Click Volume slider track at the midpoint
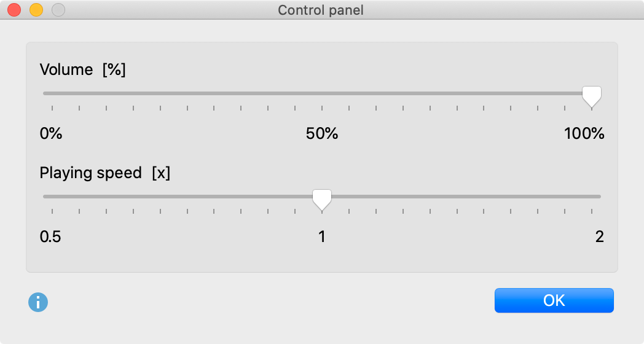The width and height of the screenshot is (644, 344). click(x=322, y=93)
